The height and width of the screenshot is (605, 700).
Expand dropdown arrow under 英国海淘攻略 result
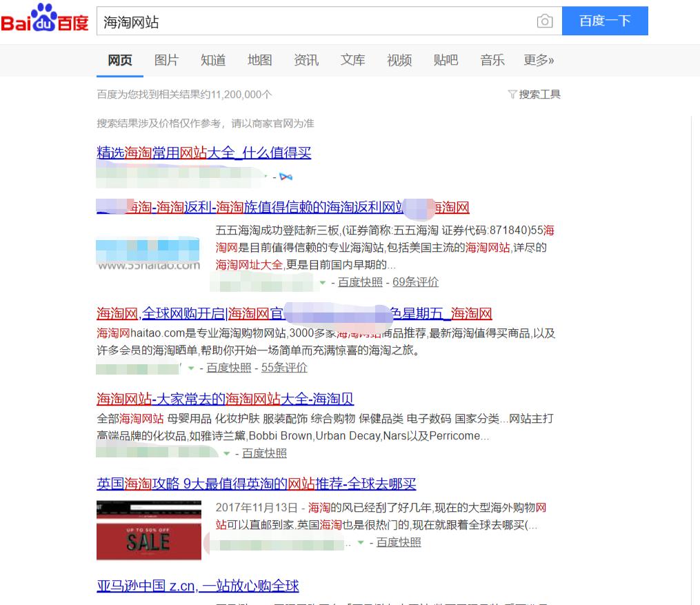[361, 542]
